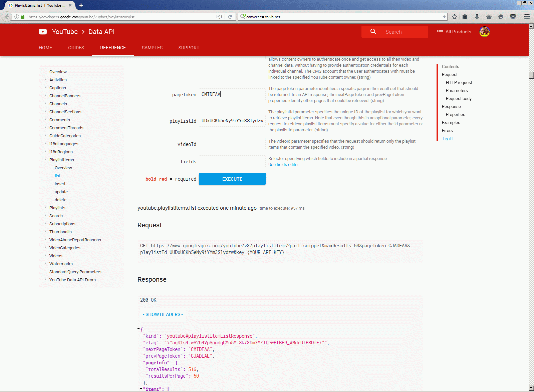Viewport: 534px width, 392px height.
Task: Save the page to Pocket
Action: click(x=513, y=17)
